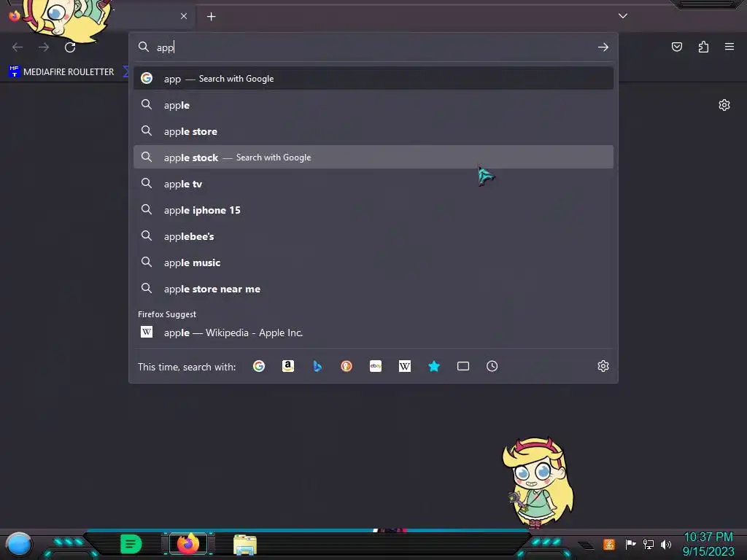Image resolution: width=747 pixels, height=560 pixels.
Task: Open File Explorer from taskbar
Action: [x=245, y=545]
